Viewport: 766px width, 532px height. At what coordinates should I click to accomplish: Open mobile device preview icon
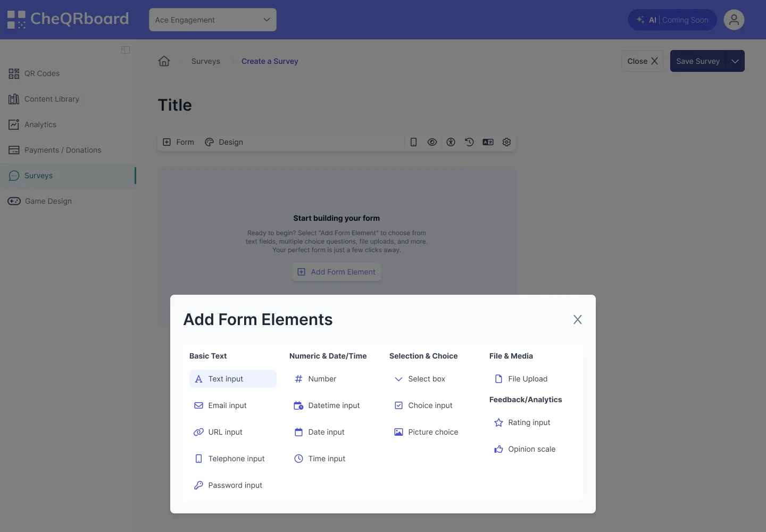point(413,142)
